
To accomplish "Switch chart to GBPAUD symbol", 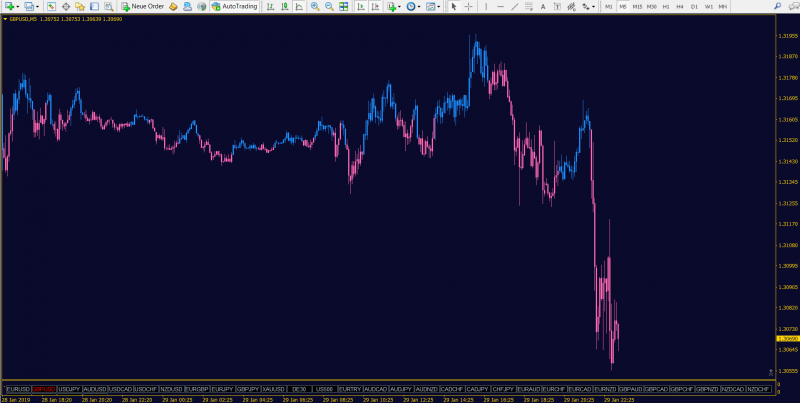I will [631, 389].
